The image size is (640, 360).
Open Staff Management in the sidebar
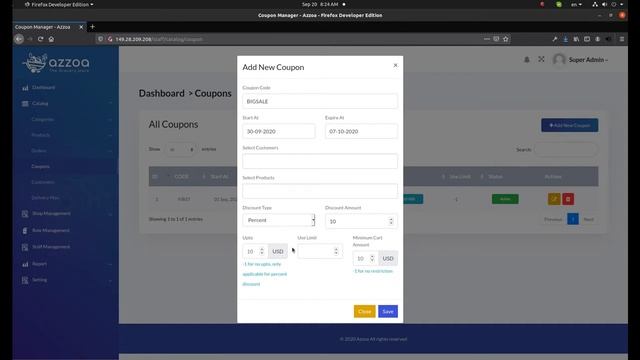coord(51,247)
